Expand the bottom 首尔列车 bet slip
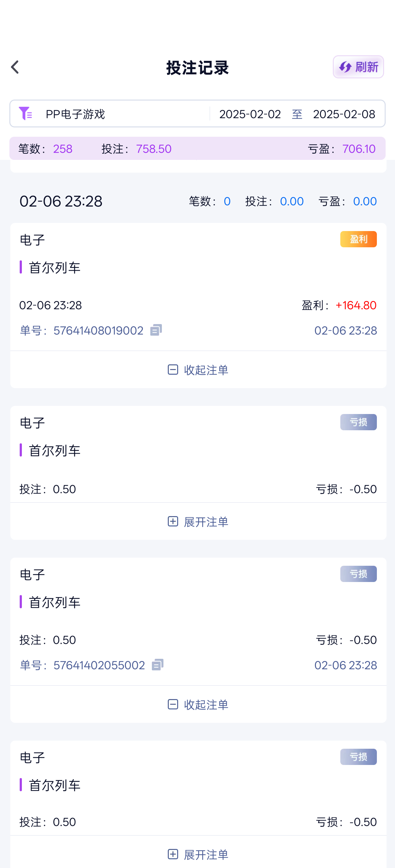The height and width of the screenshot is (868, 395). point(198,854)
